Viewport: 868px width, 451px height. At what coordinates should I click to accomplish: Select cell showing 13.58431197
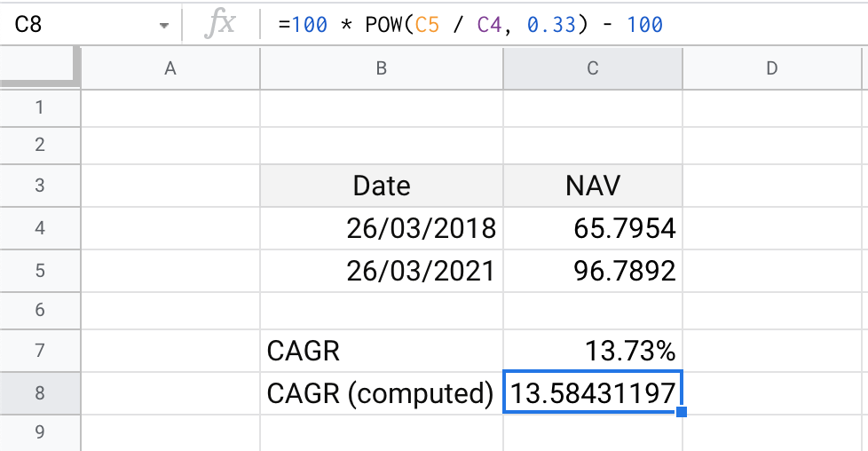click(593, 392)
